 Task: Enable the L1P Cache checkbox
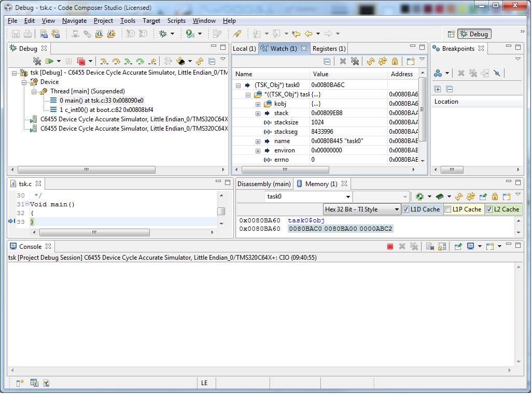point(448,209)
